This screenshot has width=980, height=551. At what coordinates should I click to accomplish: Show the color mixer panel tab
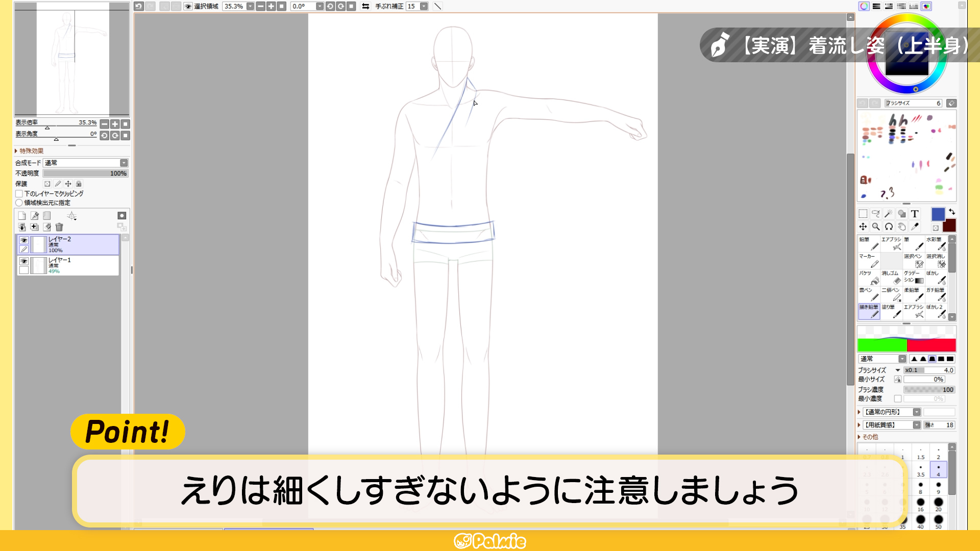click(901, 6)
